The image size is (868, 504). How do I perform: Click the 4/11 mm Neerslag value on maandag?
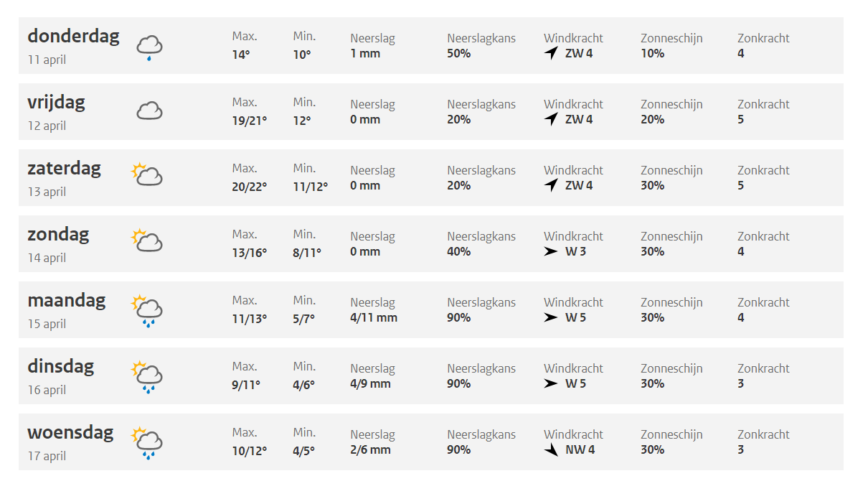(374, 317)
